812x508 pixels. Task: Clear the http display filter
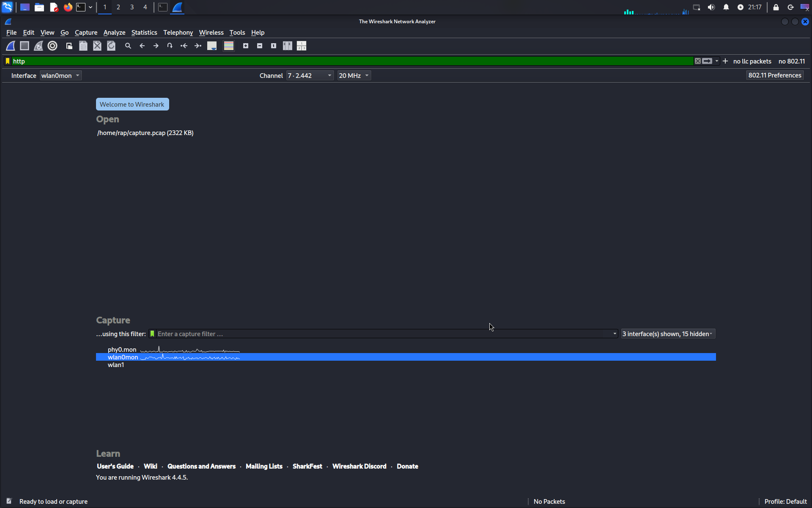click(x=697, y=61)
